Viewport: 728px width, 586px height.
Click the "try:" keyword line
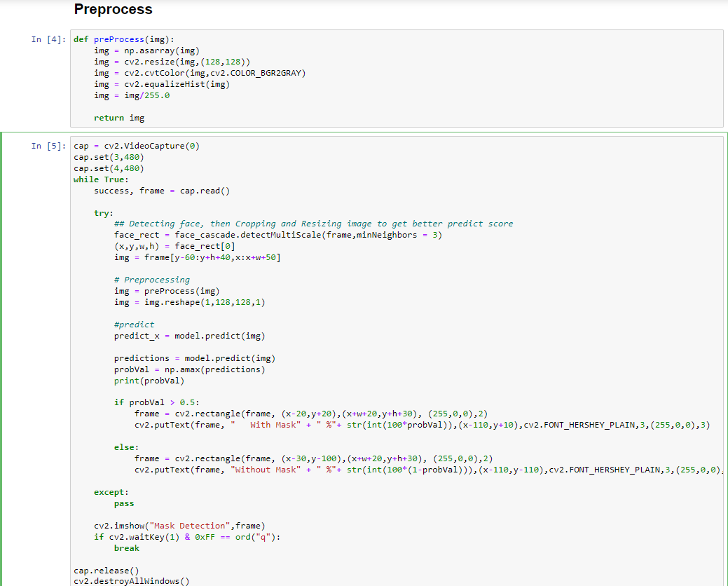click(x=104, y=213)
